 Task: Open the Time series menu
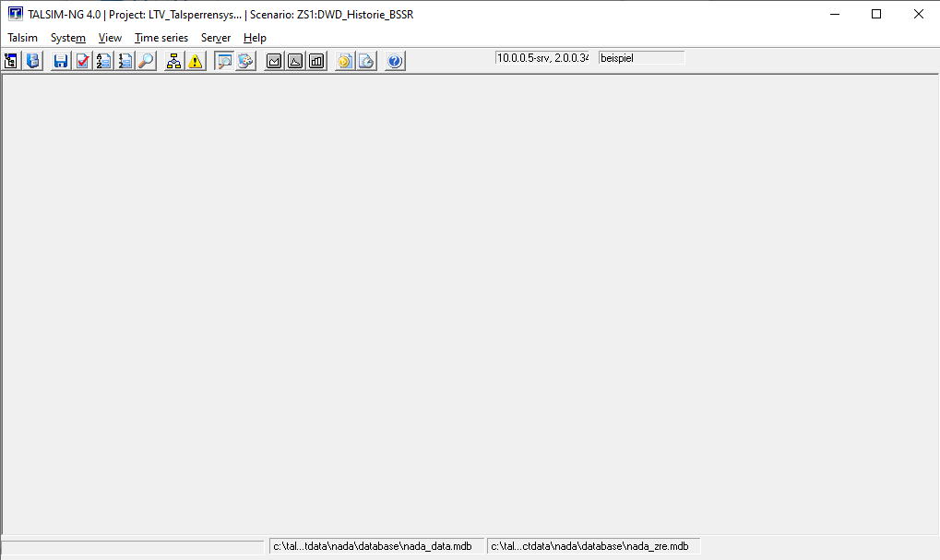(161, 38)
